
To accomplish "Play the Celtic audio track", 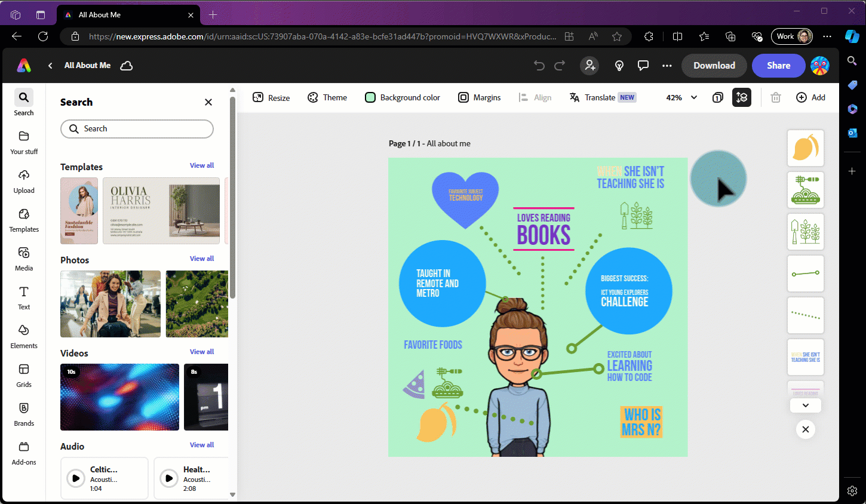I will coord(76,478).
